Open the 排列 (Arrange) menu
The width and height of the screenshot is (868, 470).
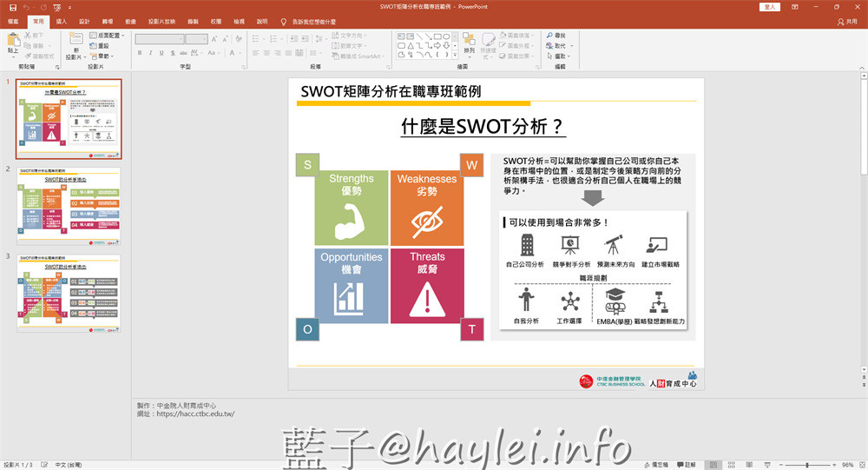click(x=470, y=43)
